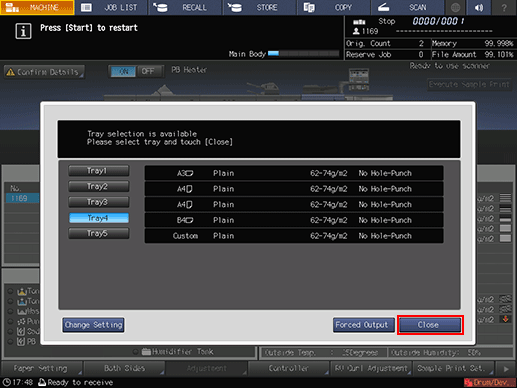Viewport: 517px width, 388px height.
Task: Select Tray2 in the tray dialog
Action: (98, 186)
